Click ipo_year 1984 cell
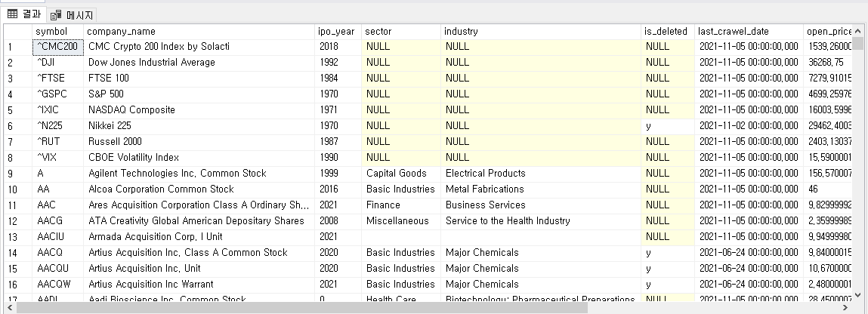The image size is (868, 314). [x=338, y=78]
